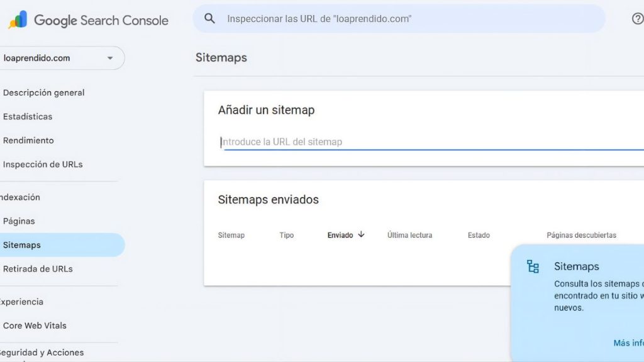Go to Descripción general in the sidebar

click(43, 93)
